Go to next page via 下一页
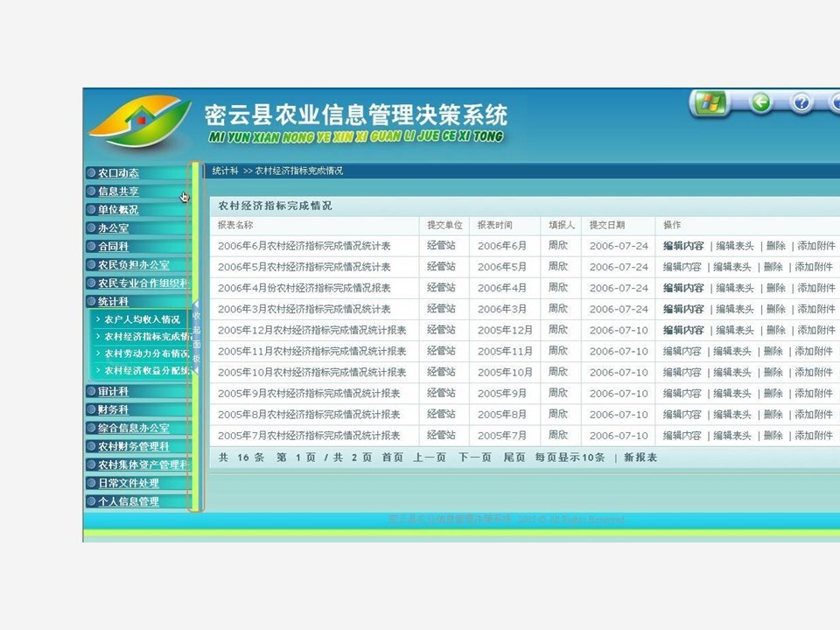This screenshot has height=630, width=840. (x=475, y=458)
